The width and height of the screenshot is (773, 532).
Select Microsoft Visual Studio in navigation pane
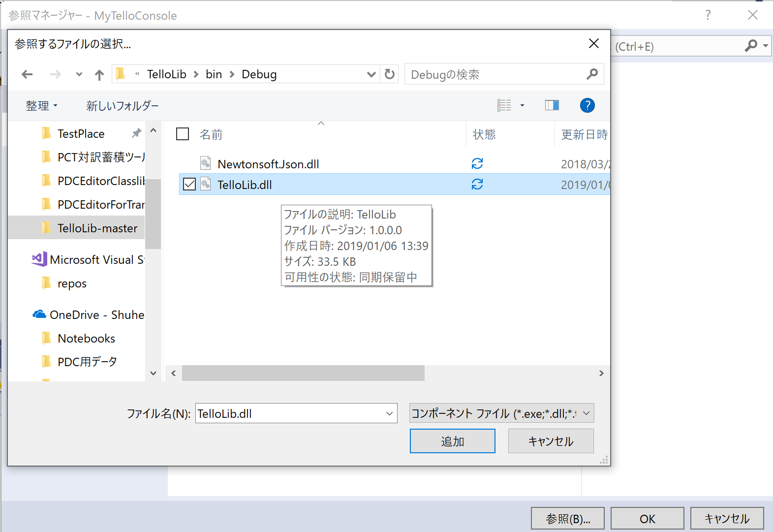click(x=97, y=260)
